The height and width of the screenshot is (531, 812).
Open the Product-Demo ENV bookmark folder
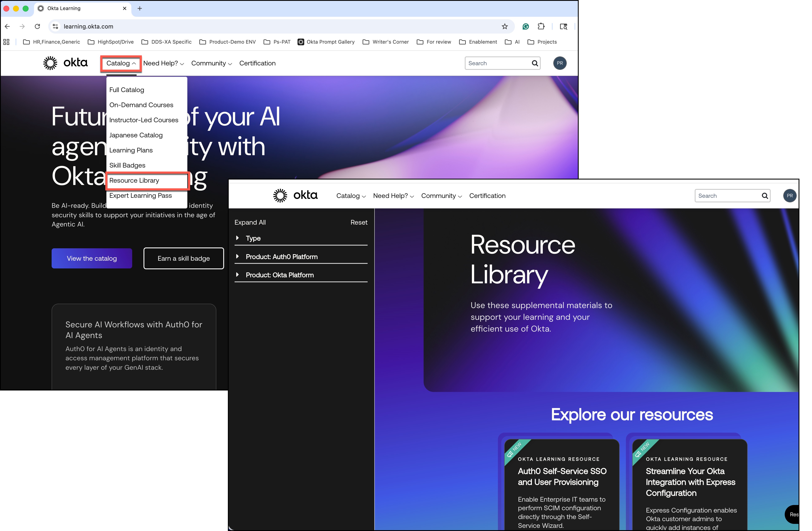pyautogui.click(x=228, y=42)
